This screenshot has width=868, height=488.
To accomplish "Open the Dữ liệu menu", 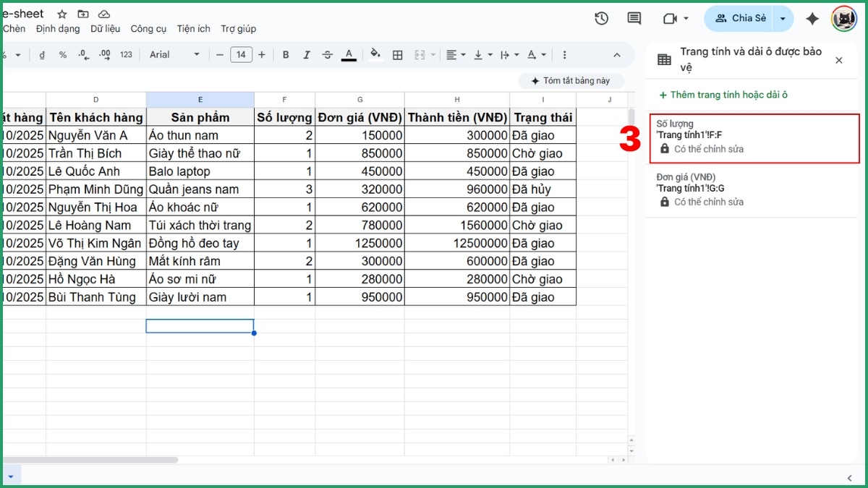I will (106, 29).
